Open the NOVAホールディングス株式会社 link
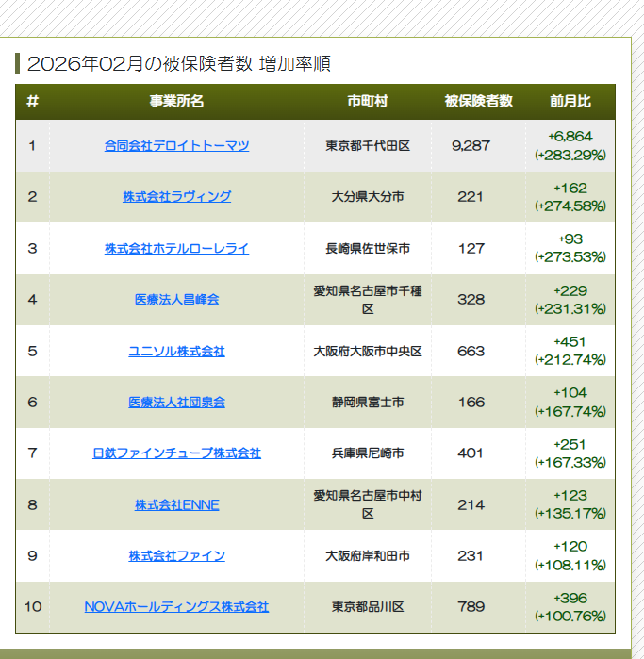Image resolution: width=644 pixels, height=659 pixels. (176, 607)
